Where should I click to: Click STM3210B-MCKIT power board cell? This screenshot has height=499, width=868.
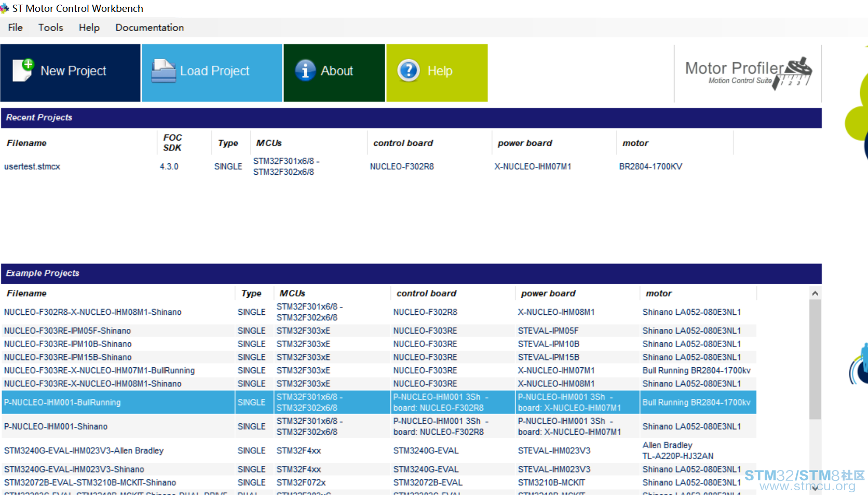click(x=551, y=482)
